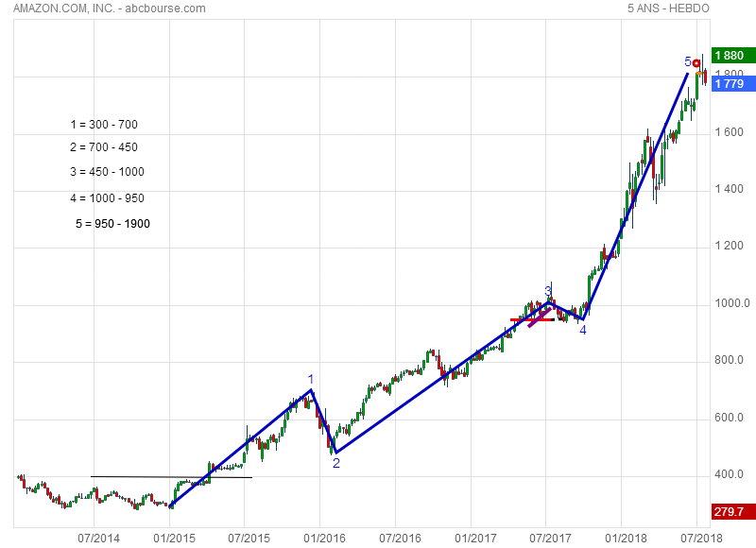Viewport: 756px width, 548px height.
Task: Click the 07/2015 date axis label
Action: coord(249,538)
